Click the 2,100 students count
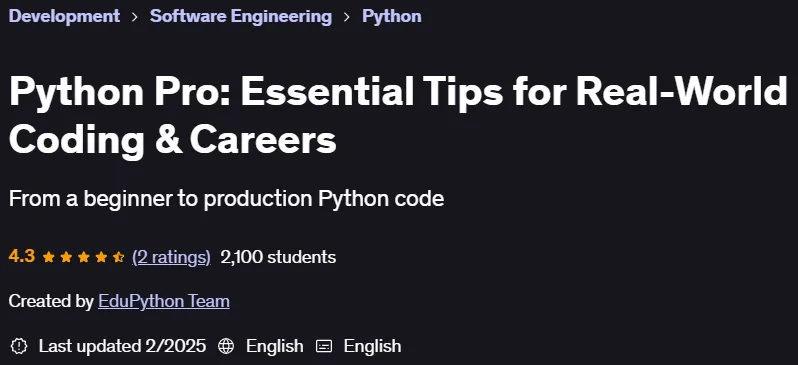Image resolution: width=798 pixels, height=365 pixels. click(x=278, y=257)
